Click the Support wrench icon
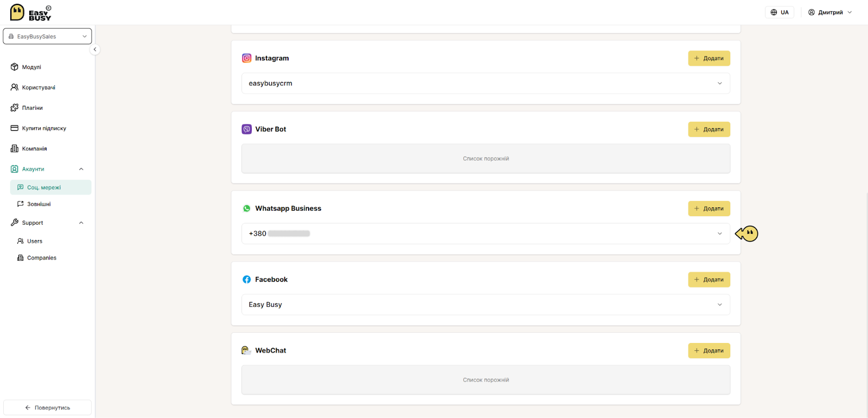The height and width of the screenshot is (418, 868). point(15,223)
